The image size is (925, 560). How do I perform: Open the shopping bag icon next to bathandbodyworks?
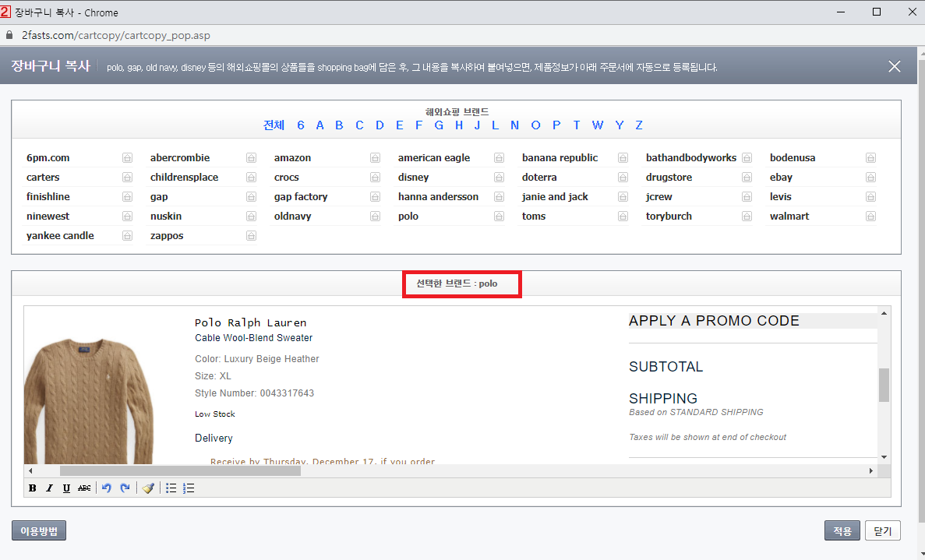click(747, 158)
